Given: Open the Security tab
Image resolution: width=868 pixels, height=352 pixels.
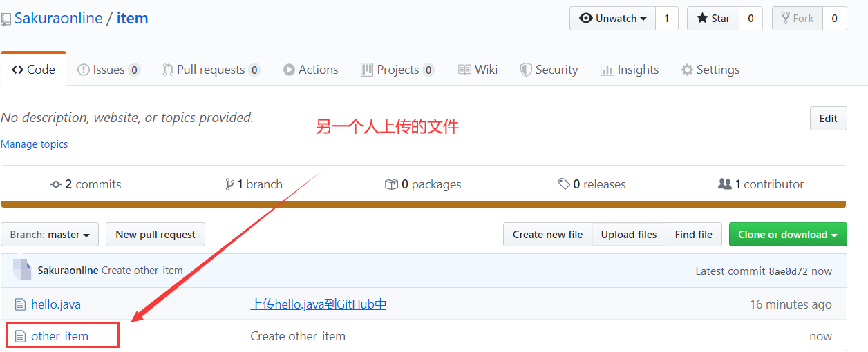Looking at the screenshot, I should [549, 70].
